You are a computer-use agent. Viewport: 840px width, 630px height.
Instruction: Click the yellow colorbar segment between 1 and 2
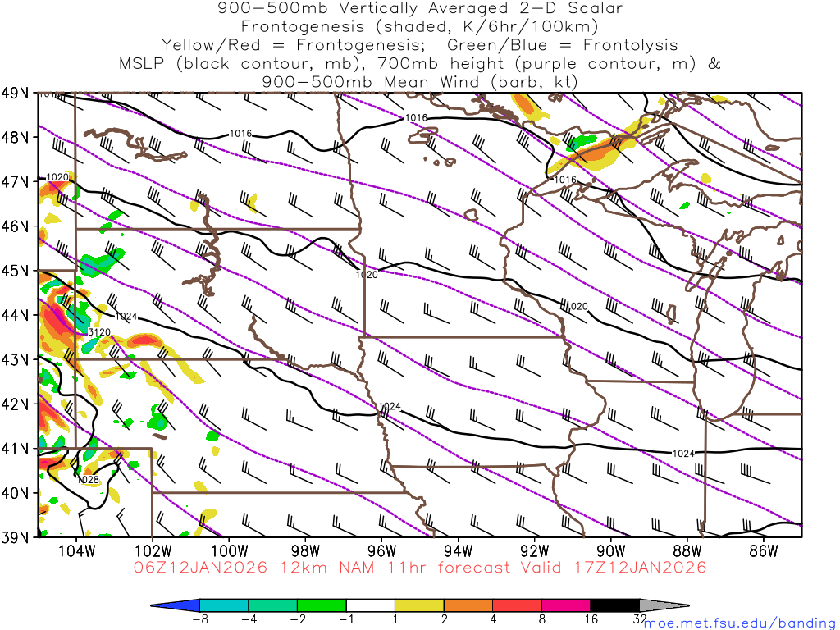(x=418, y=605)
